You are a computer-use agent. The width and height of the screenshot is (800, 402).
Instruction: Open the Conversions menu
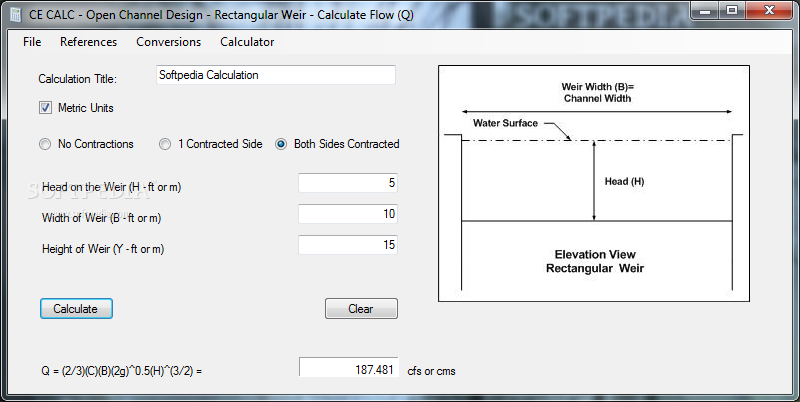tap(168, 42)
